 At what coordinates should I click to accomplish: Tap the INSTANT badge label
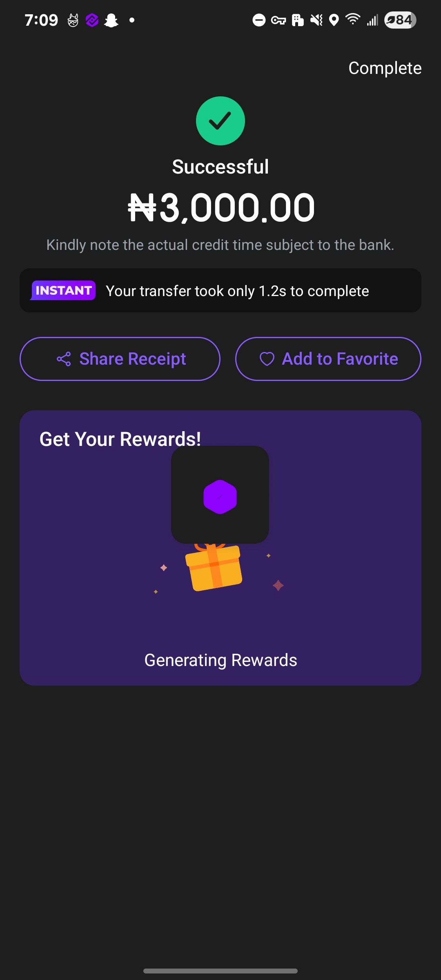[x=63, y=290]
